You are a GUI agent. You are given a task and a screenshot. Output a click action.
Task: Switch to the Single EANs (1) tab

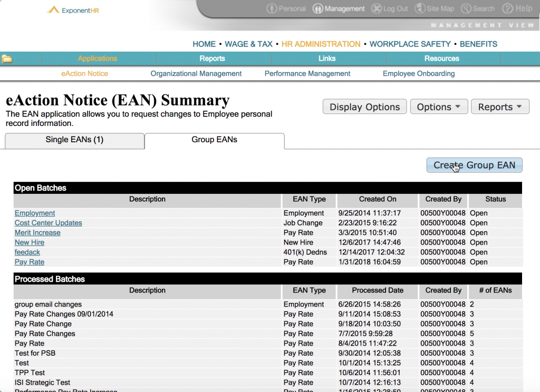(74, 140)
